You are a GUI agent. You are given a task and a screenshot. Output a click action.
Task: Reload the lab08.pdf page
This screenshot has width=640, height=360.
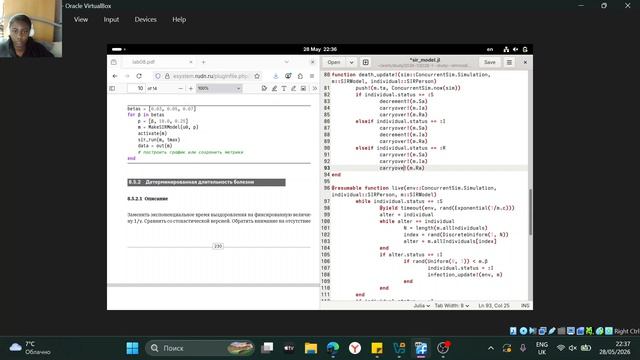click(x=139, y=76)
